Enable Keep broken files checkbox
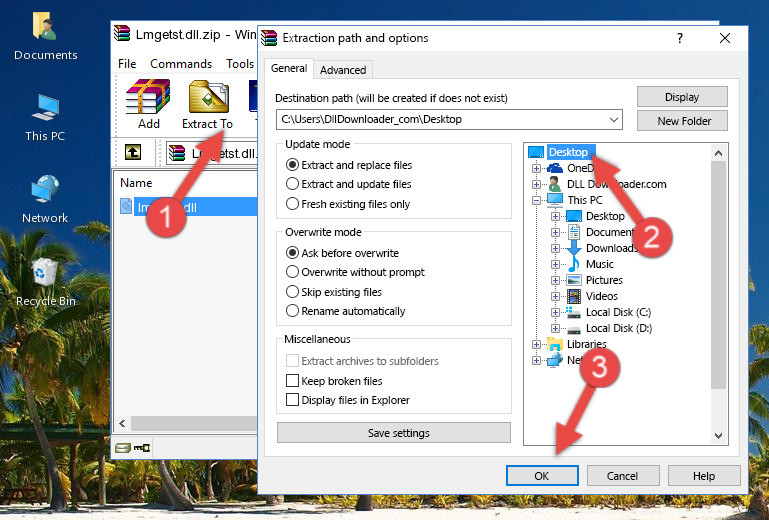Image resolution: width=769 pixels, height=520 pixels. (292, 381)
